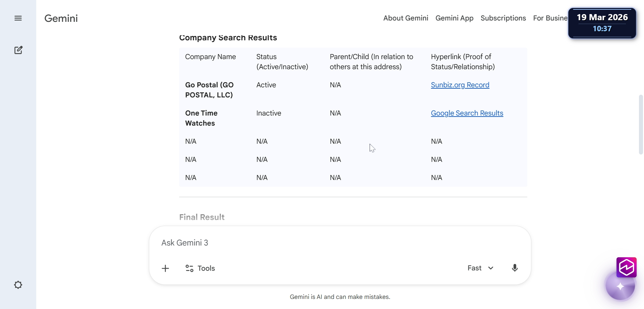Go to Gemini App page
Screen dimensions: 644x309
click(454, 18)
